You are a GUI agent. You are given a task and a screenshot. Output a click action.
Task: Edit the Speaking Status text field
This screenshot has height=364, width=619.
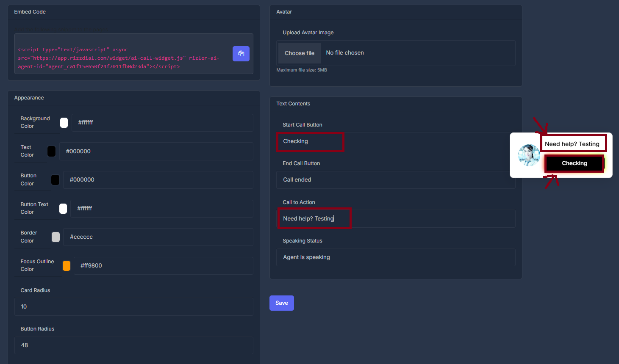point(396,257)
